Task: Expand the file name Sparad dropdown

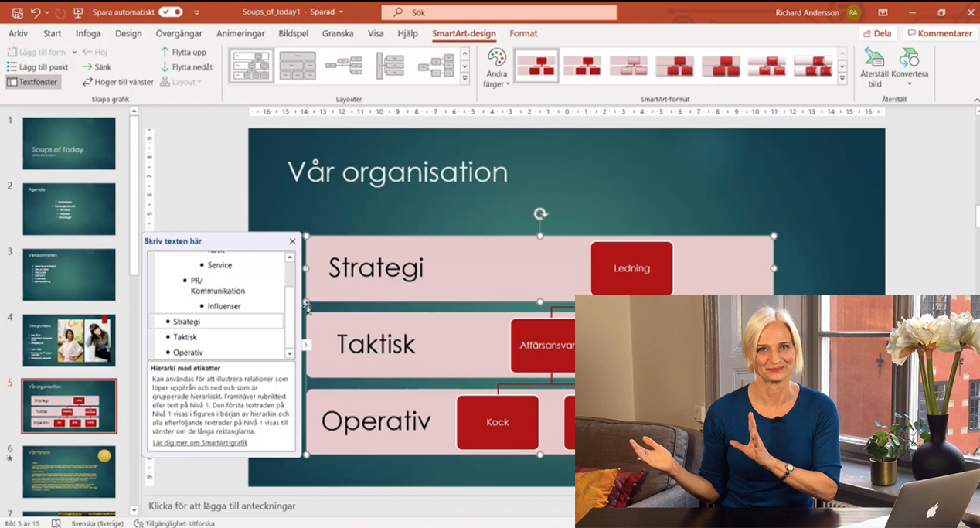Action: [x=341, y=12]
